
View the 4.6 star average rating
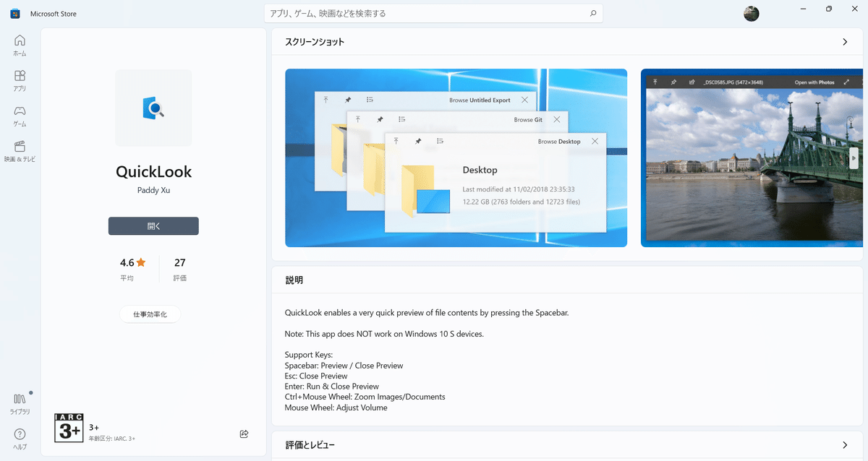point(132,269)
